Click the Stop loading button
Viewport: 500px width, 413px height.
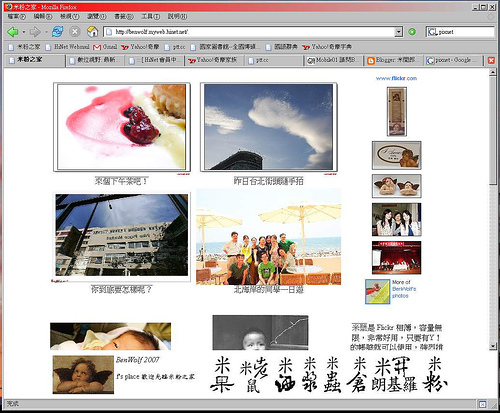(x=75, y=32)
